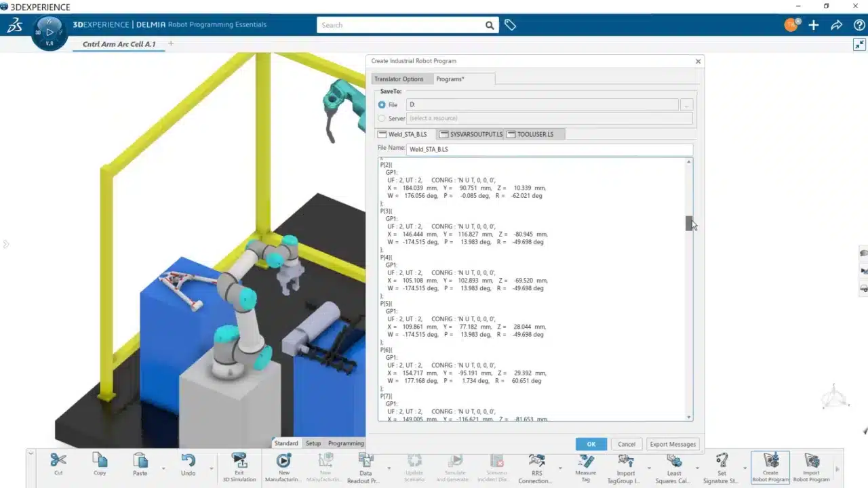This screenshot has height=488, width=868.
Task: Click the Export Messages button
Action: point(672,444)
